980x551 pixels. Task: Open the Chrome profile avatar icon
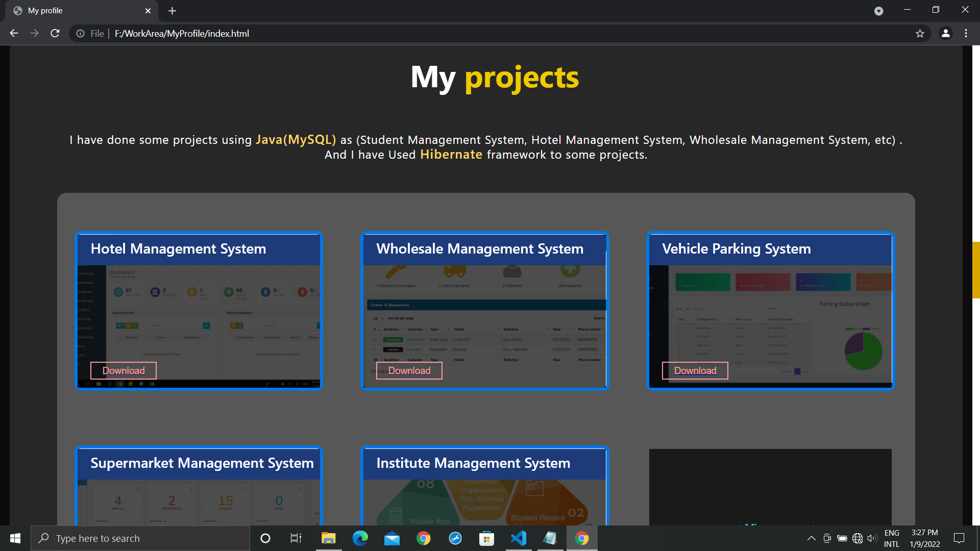[x=945, y=33]
